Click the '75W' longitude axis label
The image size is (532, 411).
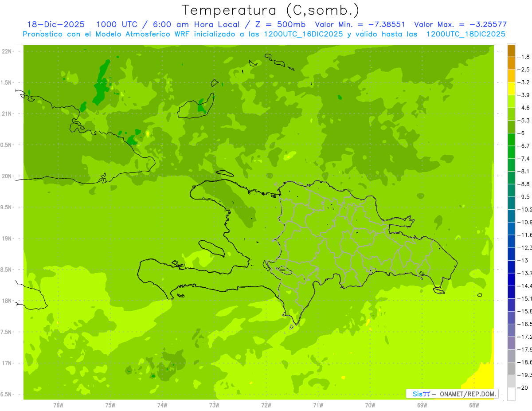[x=110, y=405]
